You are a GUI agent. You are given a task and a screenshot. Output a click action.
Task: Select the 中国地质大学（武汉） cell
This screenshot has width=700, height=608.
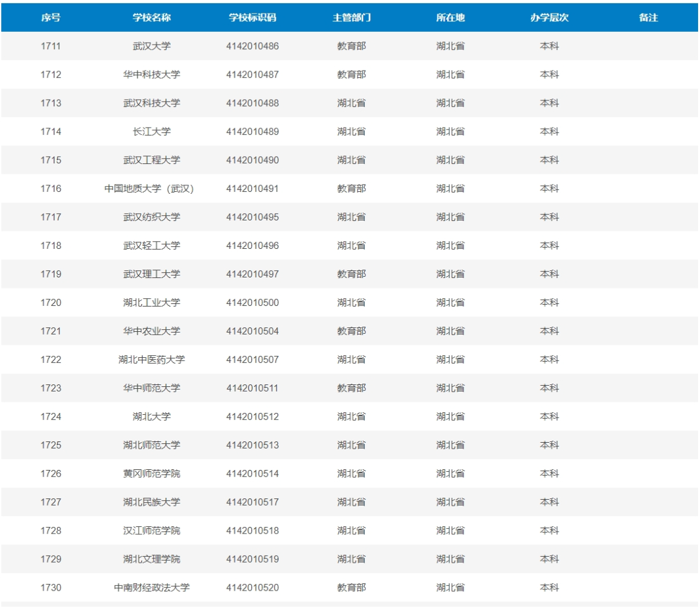click(x=149, y=189)
